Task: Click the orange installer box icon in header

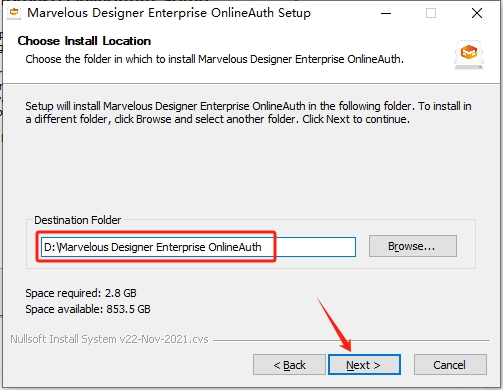Action: 469,55
